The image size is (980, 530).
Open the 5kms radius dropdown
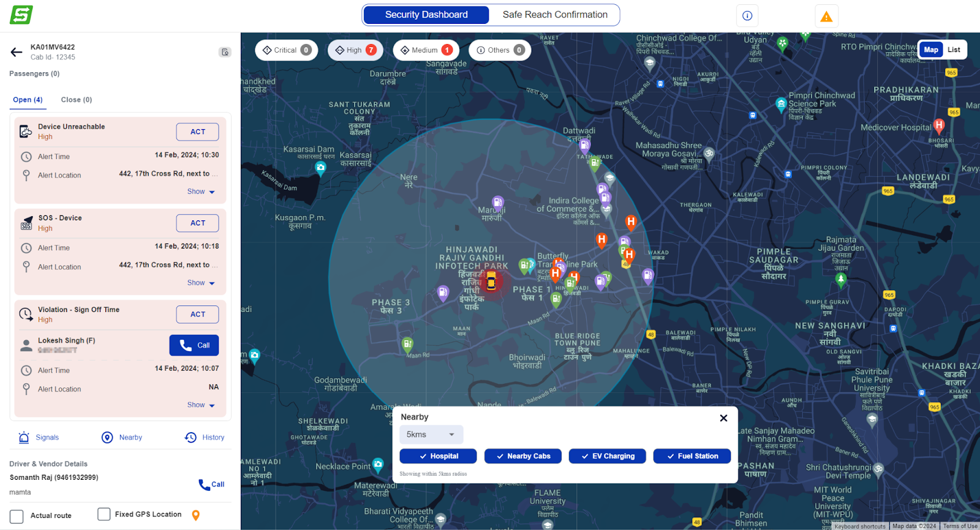[x=431, y=435]
